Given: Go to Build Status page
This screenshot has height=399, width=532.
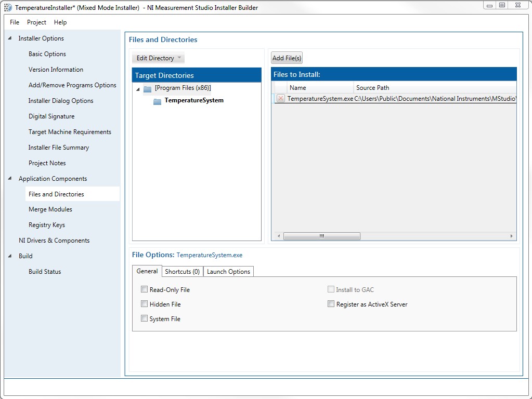Looking at the screenshot, I should (45, 272).
